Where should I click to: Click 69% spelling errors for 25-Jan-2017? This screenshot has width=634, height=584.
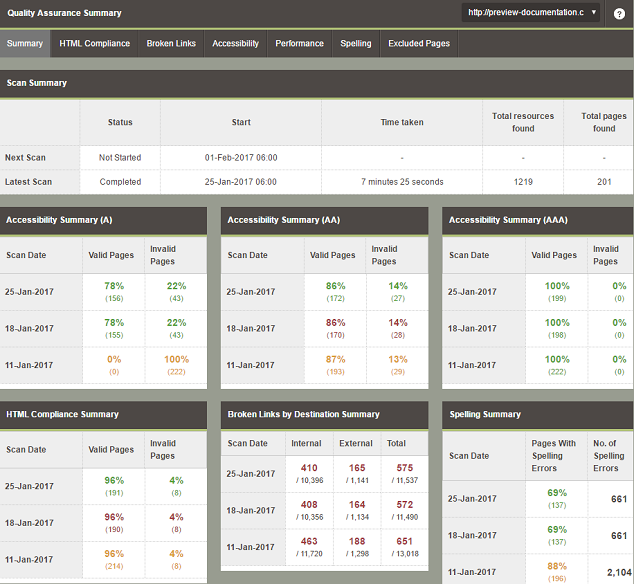point(557,499)
